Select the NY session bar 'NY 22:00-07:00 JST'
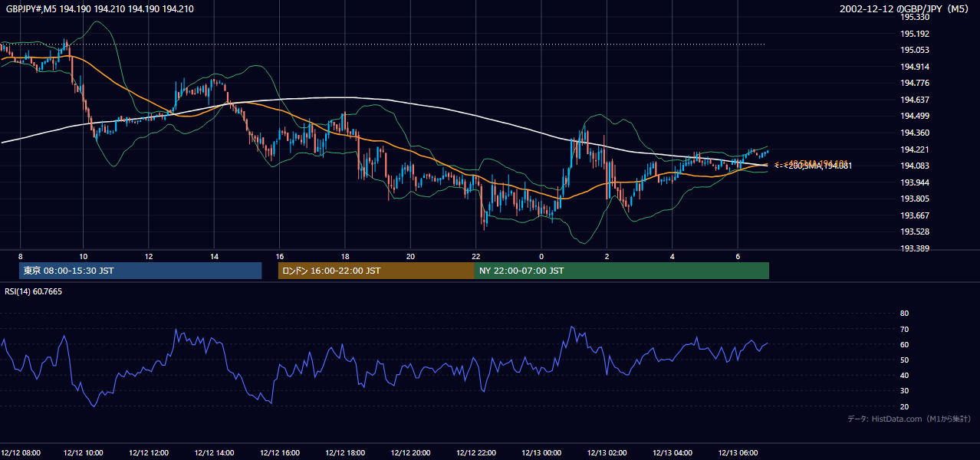 [x=622, y=271]
